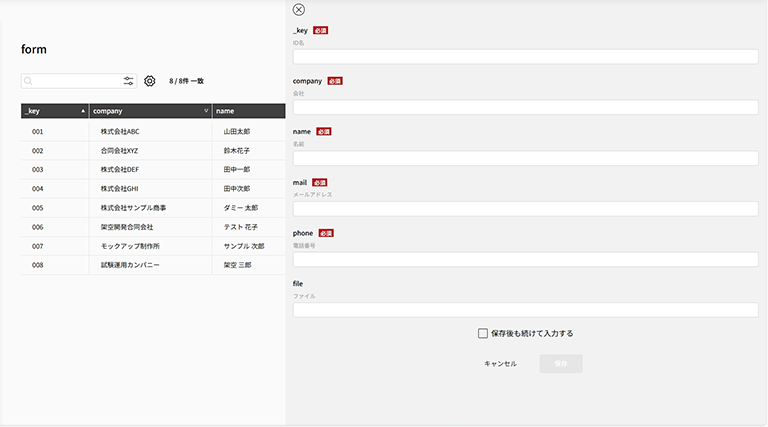Click company cell 株式会社サンプル商事
The width and height of the screenshot is (768, 427).
[x=133, y=208]
